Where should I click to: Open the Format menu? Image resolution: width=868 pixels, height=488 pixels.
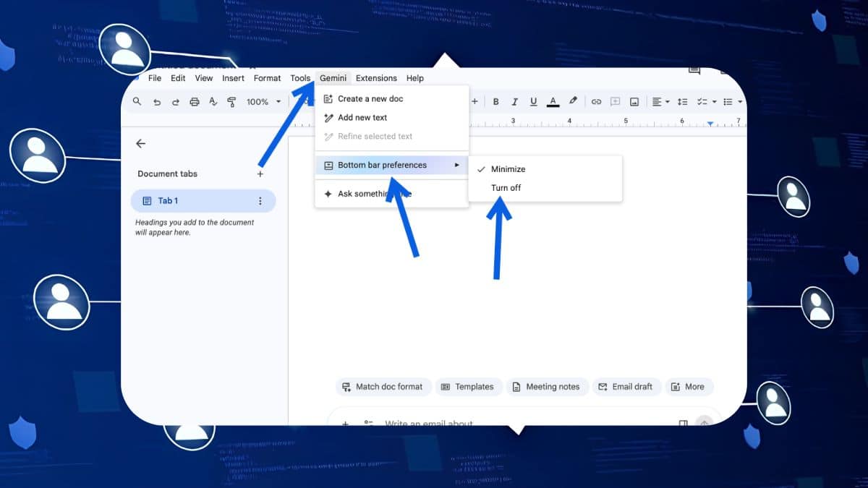coord(267,78)
